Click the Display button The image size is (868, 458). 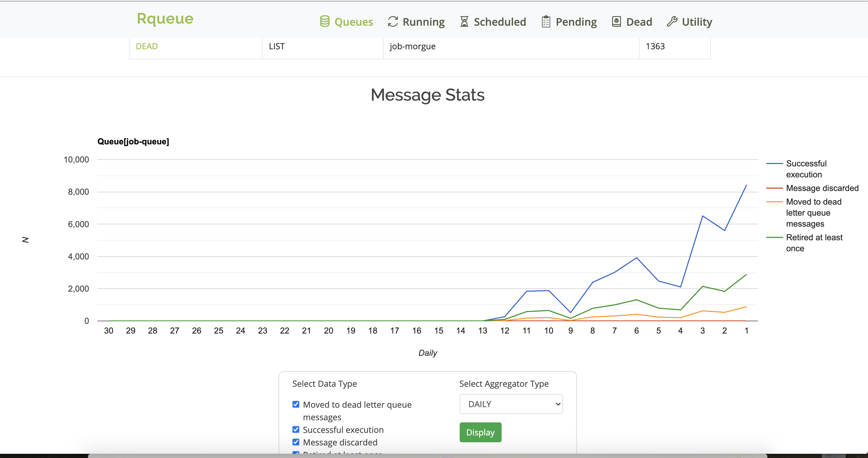[480, 432]
